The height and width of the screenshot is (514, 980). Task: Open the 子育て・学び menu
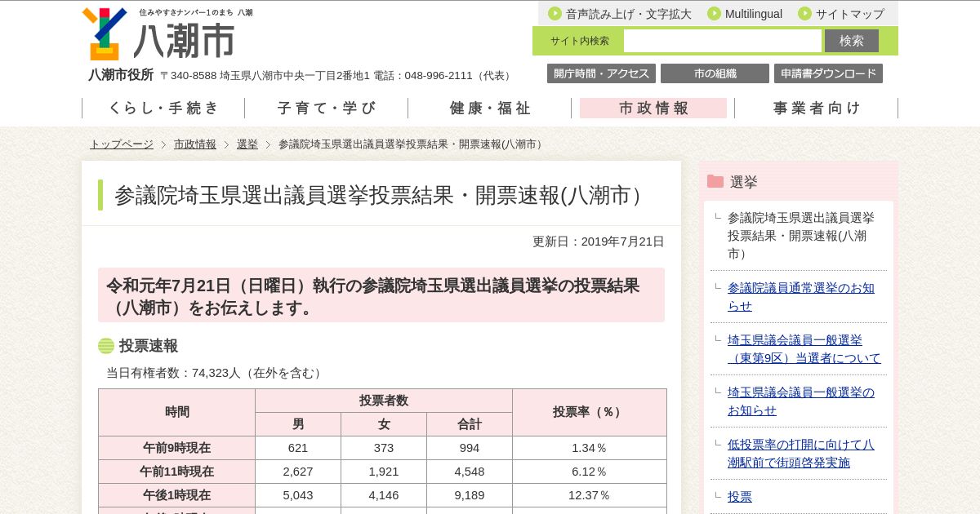click(327, 108)
